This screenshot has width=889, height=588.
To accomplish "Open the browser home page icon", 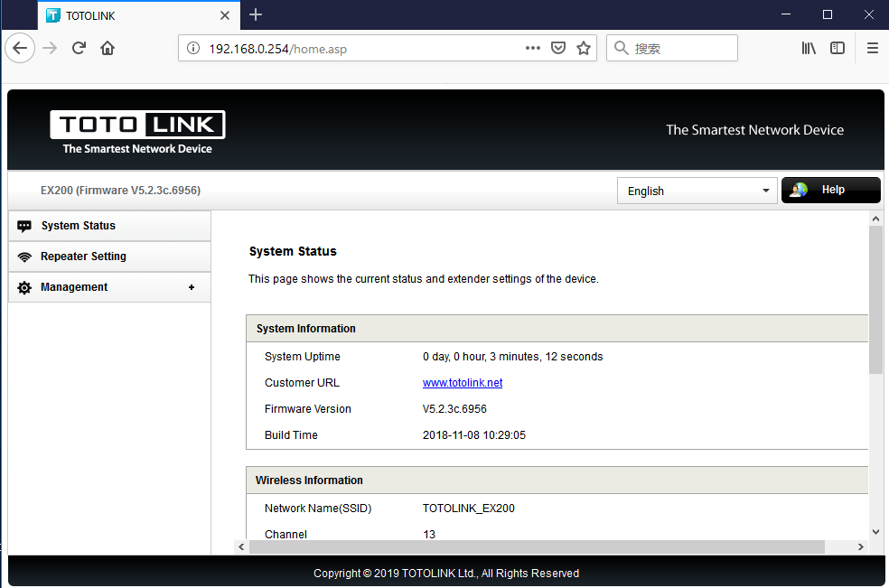I will pyautogui.click(x=108, y=48).
